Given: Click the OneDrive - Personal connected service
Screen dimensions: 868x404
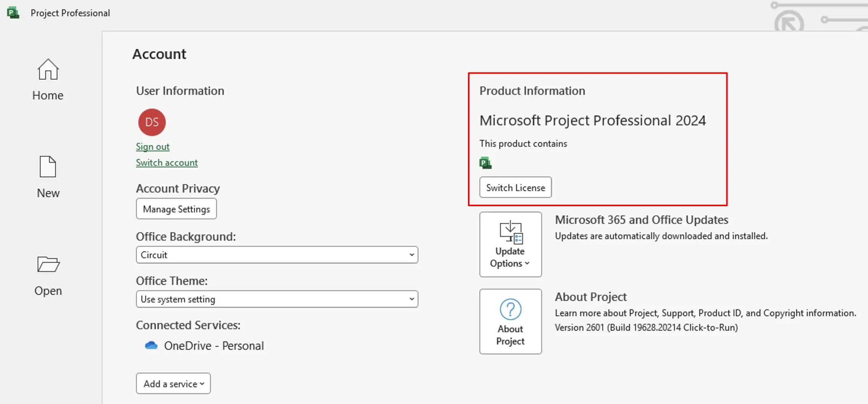Looking at the screenshot, I should point(214,346).
